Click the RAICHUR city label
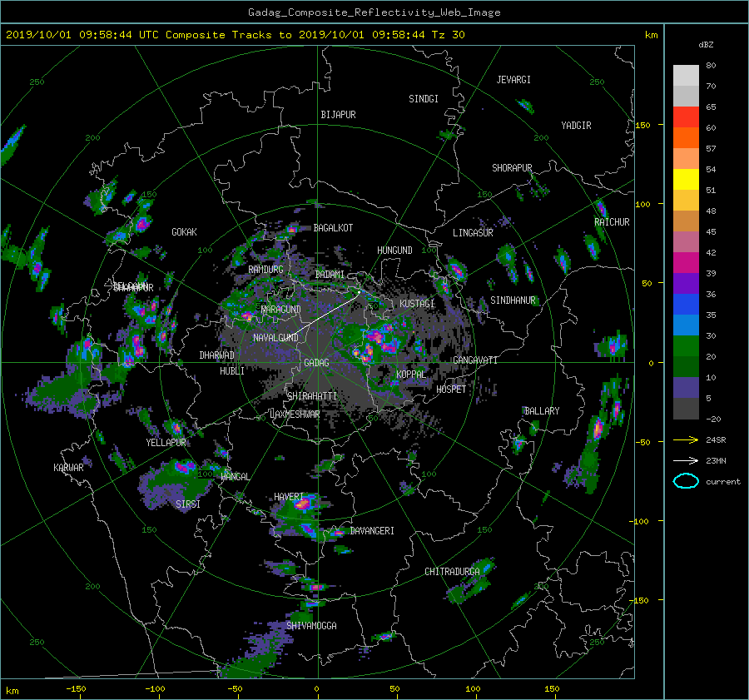 click(x=612, y=222)
